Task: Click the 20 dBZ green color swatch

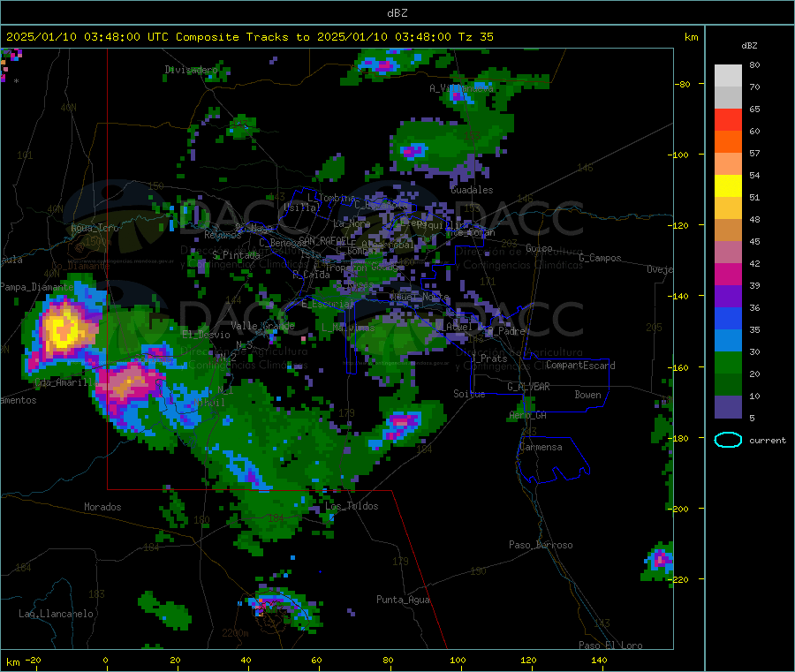Action: point(728,362)
